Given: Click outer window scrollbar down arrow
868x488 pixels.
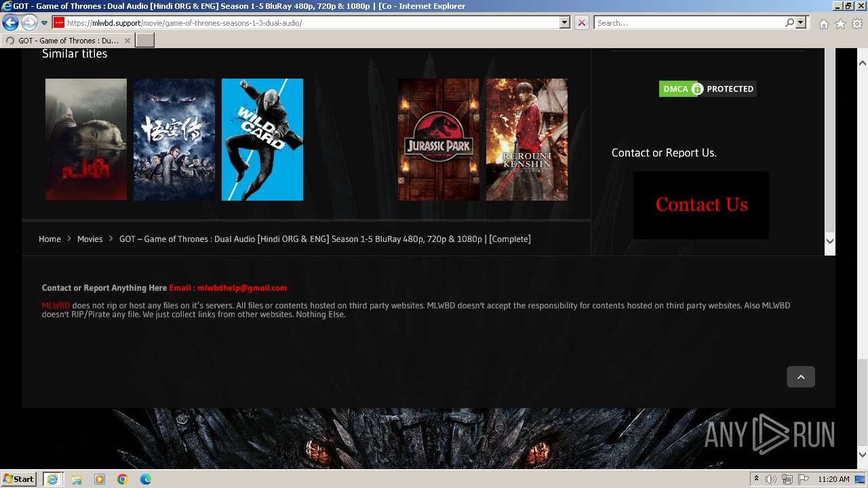Looking at the screenshot, I should pyautogui.click(x=862, y=455).
